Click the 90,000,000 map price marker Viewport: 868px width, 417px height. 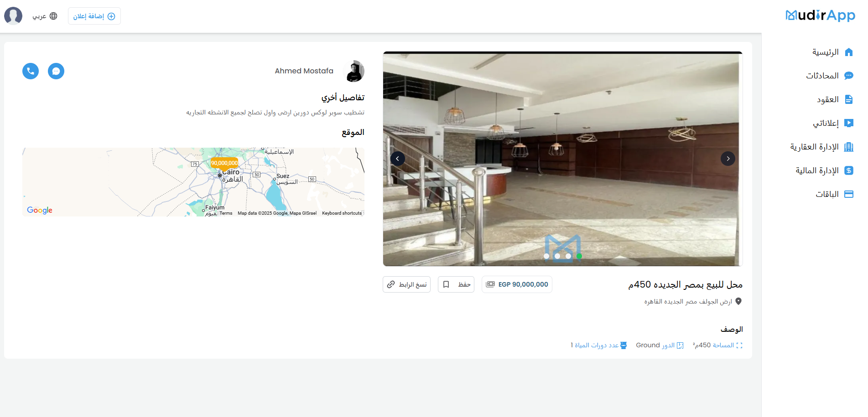[224, 163]
